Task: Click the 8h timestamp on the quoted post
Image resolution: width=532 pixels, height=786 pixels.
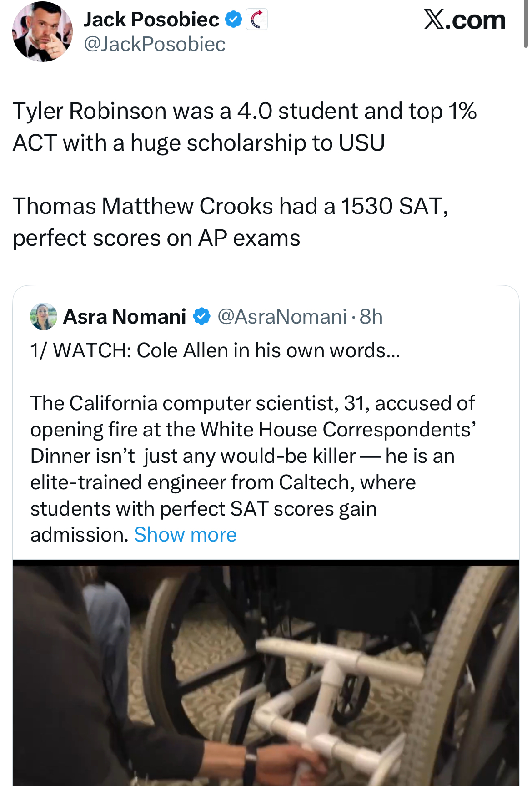Action: [371, 316]
